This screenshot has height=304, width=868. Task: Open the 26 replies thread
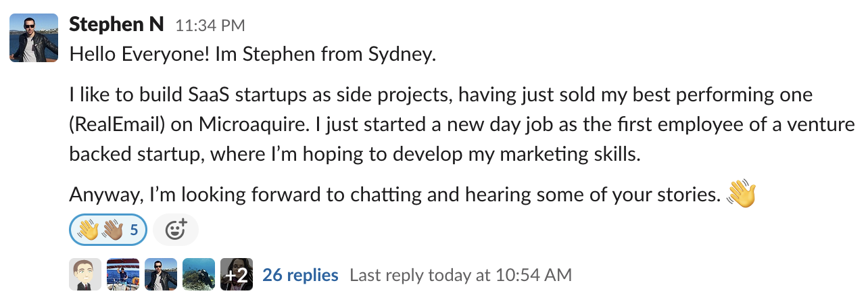point(300,275)
